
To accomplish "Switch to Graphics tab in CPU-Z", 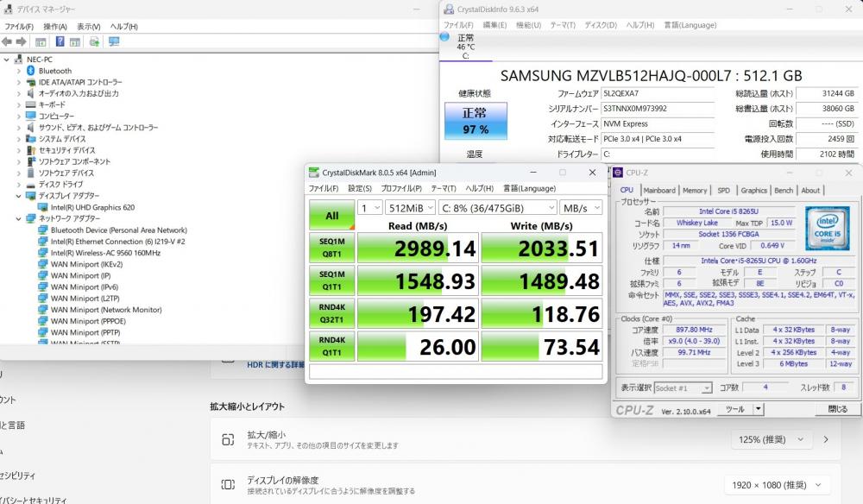I will [x=753, y=191].
